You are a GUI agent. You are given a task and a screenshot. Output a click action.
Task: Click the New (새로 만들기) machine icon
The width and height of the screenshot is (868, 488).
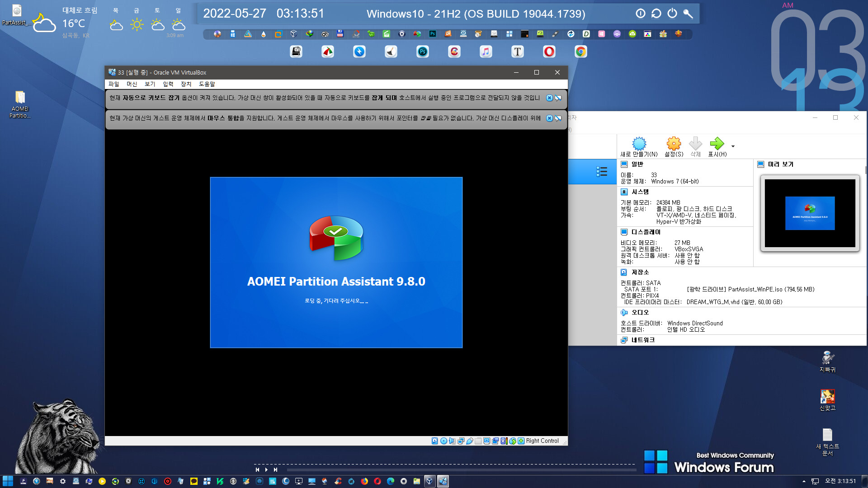[639, 144]
